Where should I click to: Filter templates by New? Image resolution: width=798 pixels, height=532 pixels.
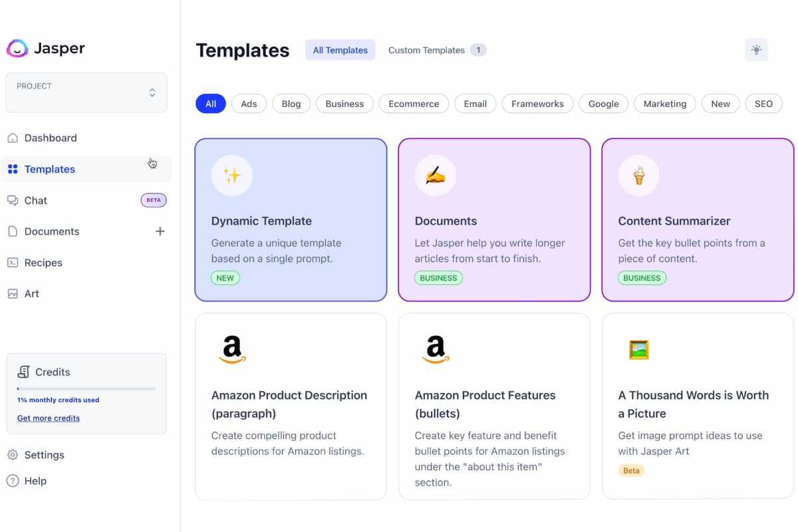720,104
